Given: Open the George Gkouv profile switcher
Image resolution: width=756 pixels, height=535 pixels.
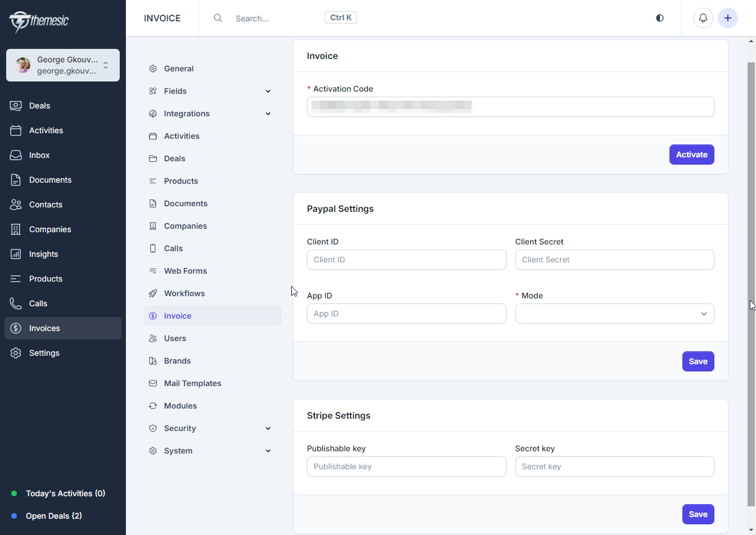Looking at the screenshot, I should (62, 65).
